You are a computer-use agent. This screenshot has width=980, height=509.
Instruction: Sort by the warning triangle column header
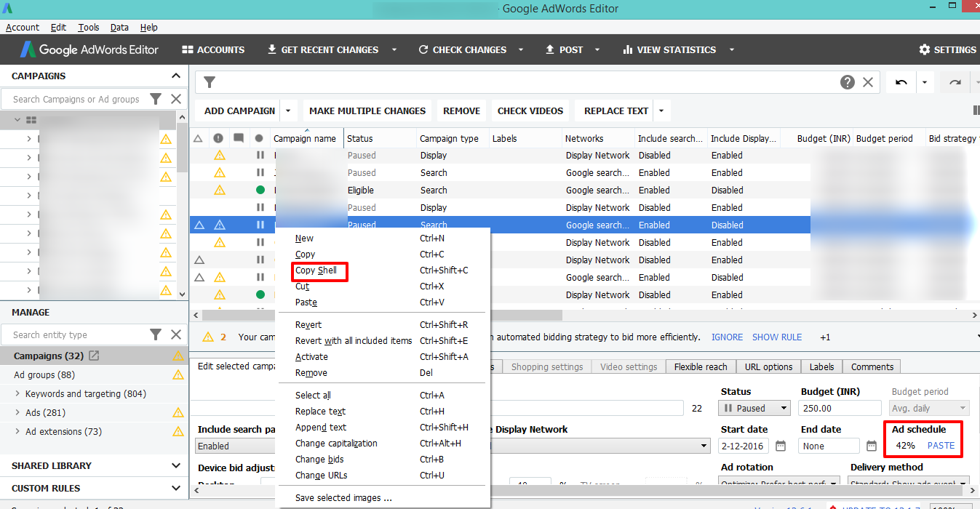199,138
